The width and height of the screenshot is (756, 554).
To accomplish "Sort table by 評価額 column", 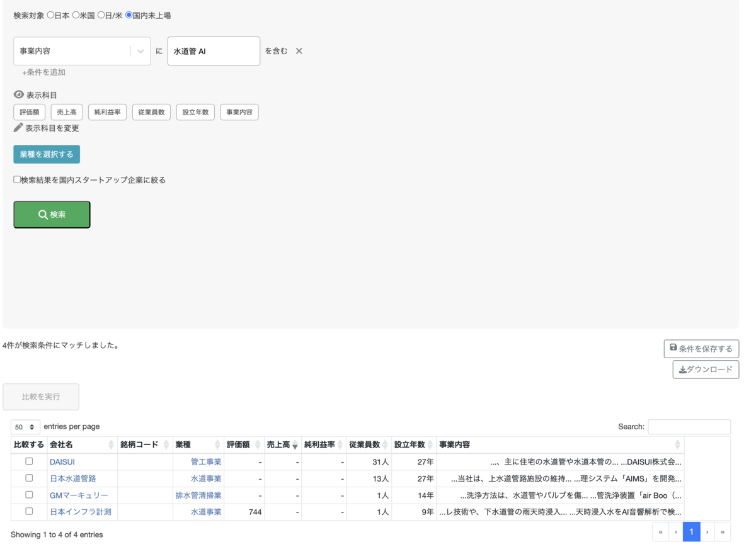I will click(x=244, y=444).
